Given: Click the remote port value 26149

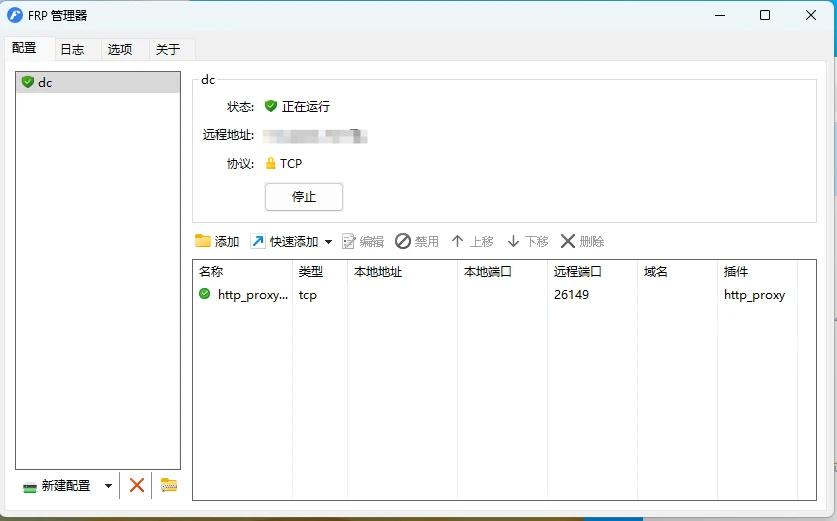Looking at the screenshot, I should [x=571, y=295].
